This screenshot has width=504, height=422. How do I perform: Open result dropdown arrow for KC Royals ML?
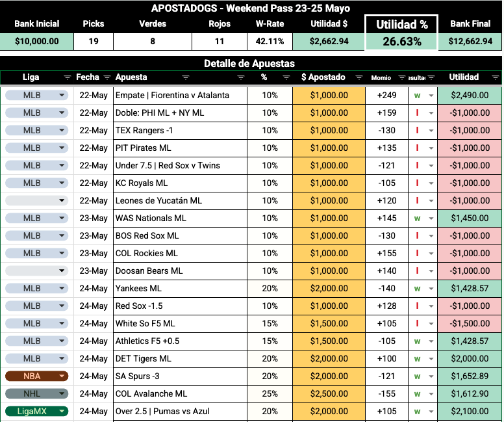431,183
